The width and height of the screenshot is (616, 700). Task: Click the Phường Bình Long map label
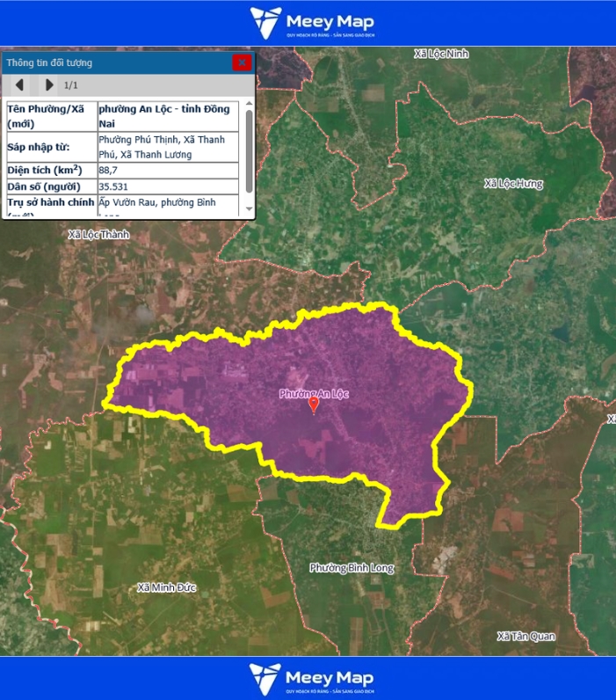pos(351,568)
